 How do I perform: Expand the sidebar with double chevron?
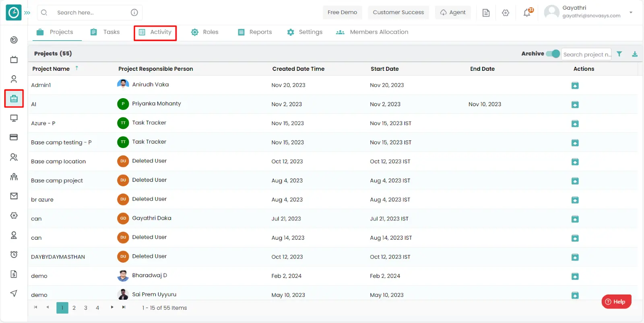tap(27, 13)
